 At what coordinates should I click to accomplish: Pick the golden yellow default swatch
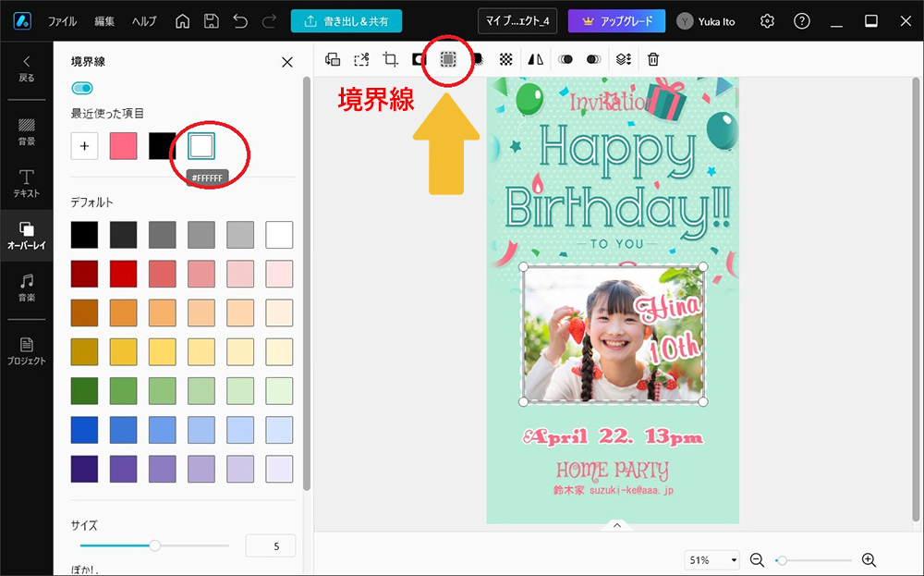pos(123,352)
